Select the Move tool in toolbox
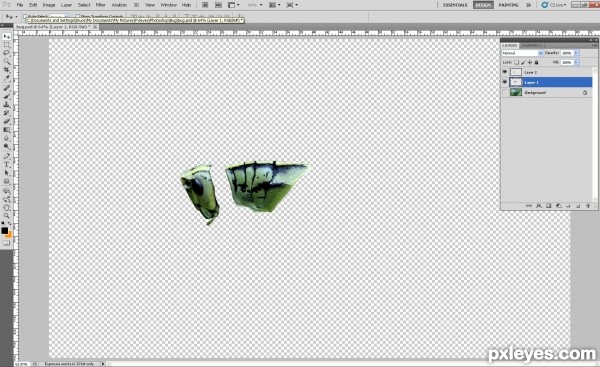Image resolution: width=600 pixels, height=367 pixels. click(x=7, y=36)
